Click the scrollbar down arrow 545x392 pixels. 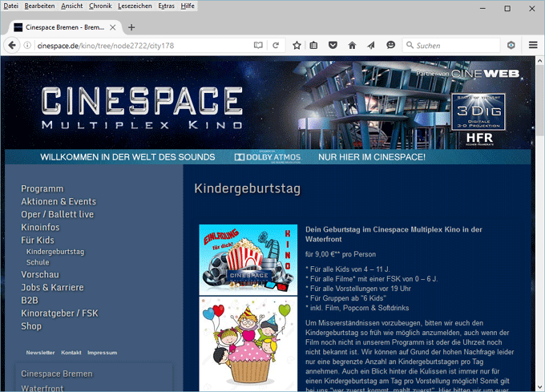539,387
